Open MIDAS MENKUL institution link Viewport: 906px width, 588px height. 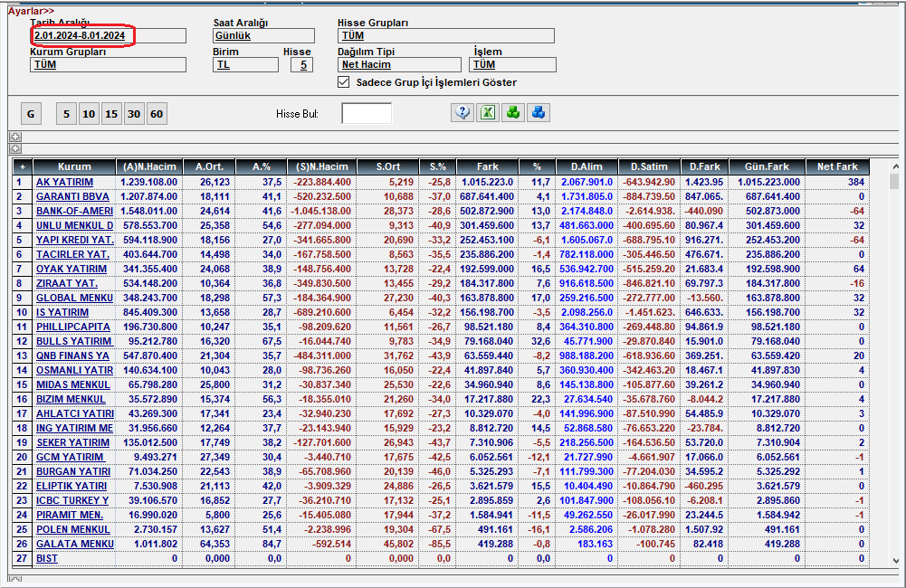tap(72, 384)
